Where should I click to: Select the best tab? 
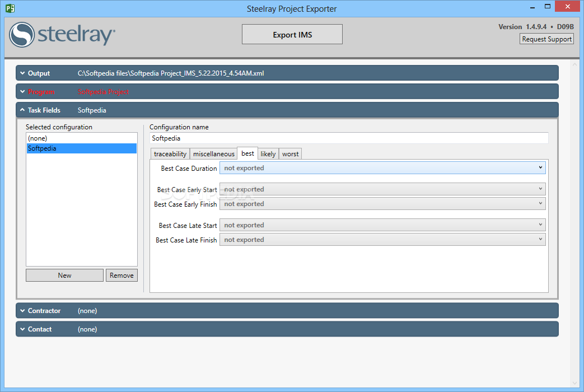click(247, 153)
